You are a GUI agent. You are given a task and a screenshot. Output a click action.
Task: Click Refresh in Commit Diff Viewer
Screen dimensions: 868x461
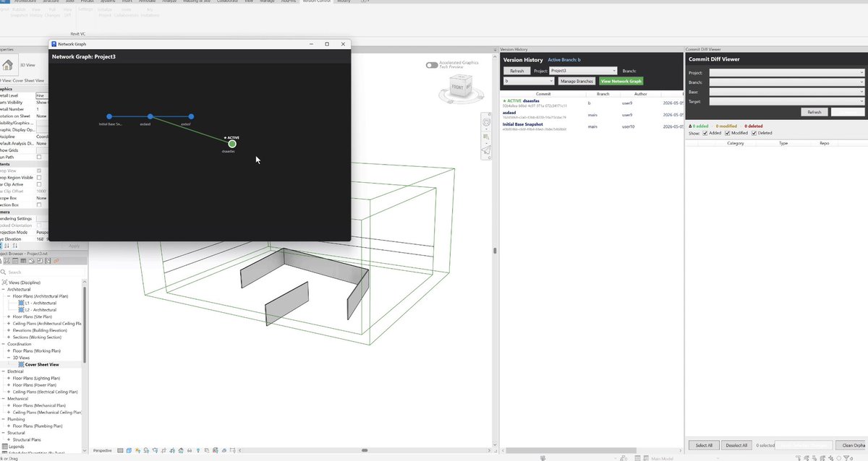click(814, 112)
